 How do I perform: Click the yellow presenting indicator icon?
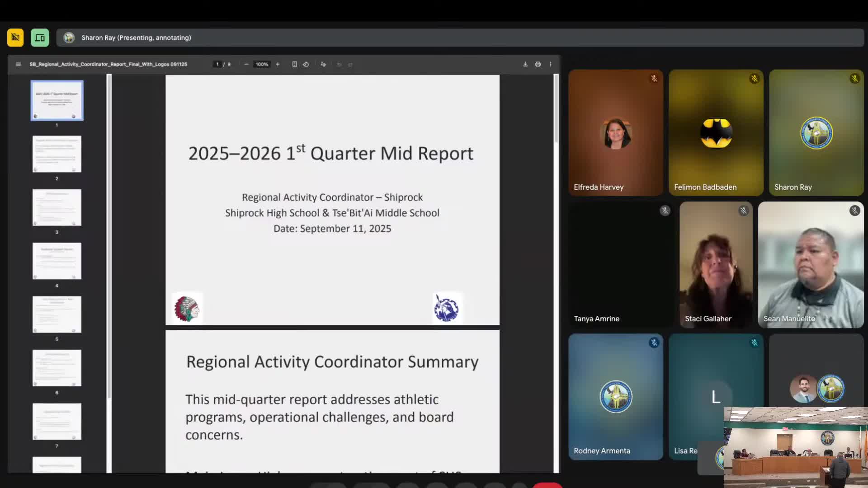[15, 38]
